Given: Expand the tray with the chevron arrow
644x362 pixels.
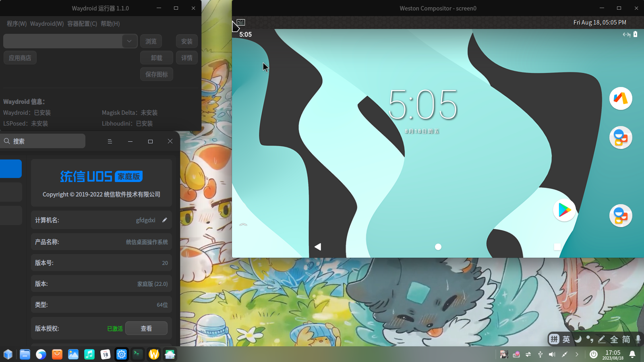Looking at the screenshot, I should [577, 354].
